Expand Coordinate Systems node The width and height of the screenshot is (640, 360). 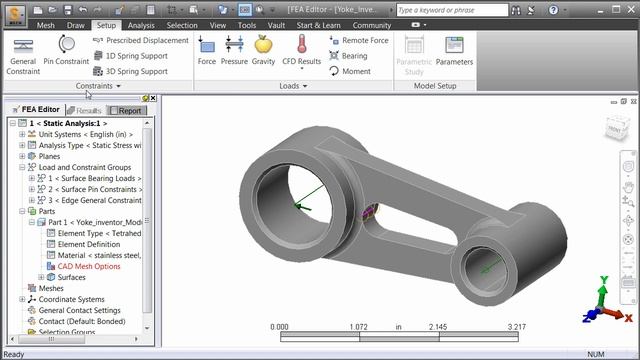click(22, 299)
